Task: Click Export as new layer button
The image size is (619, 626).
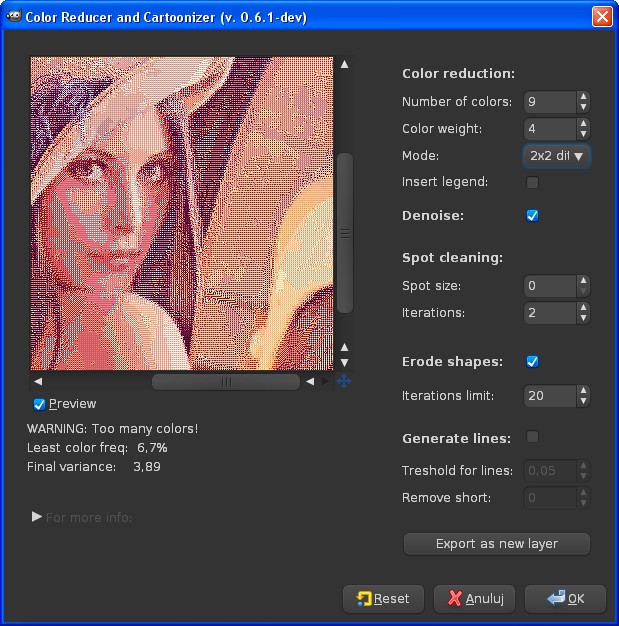Action: click(497, 544)
